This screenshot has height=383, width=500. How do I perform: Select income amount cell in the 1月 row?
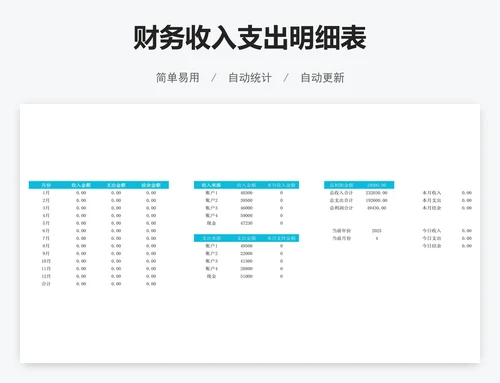point(81,193)
